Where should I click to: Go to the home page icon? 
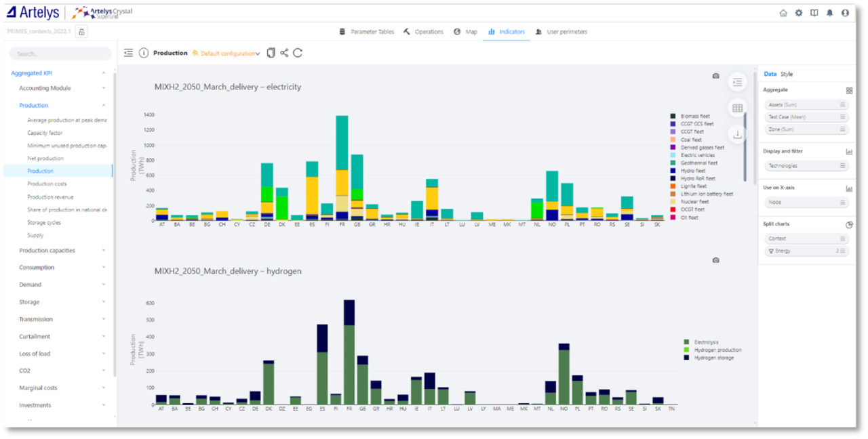click(783, 13)
